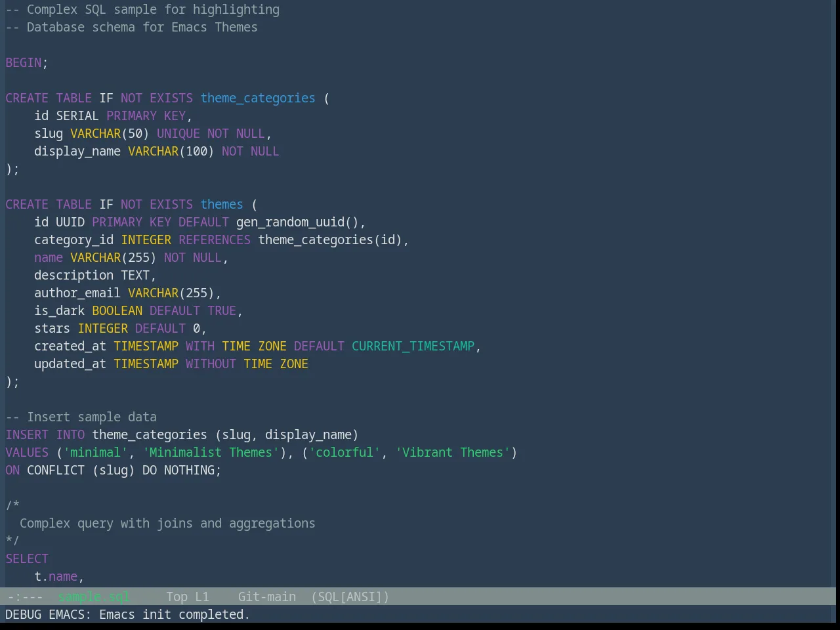Screen dimensions: 840x630
Task: Click the -:--- buffer status indicator
Action: point(25,597)
